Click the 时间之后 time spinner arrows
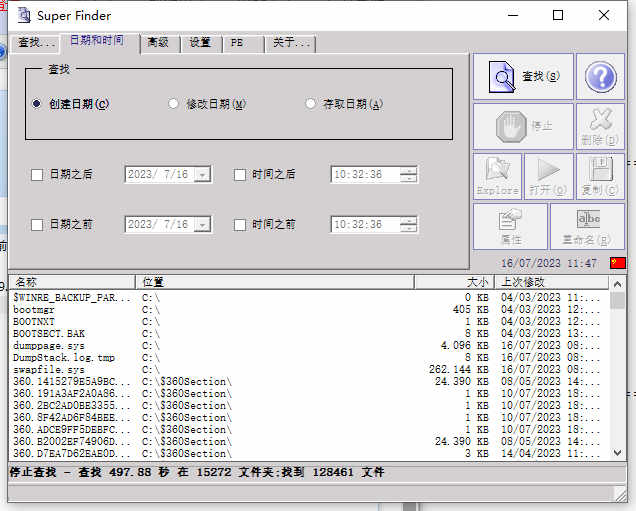This screenshot has width=636, height=511. point(408,175)
